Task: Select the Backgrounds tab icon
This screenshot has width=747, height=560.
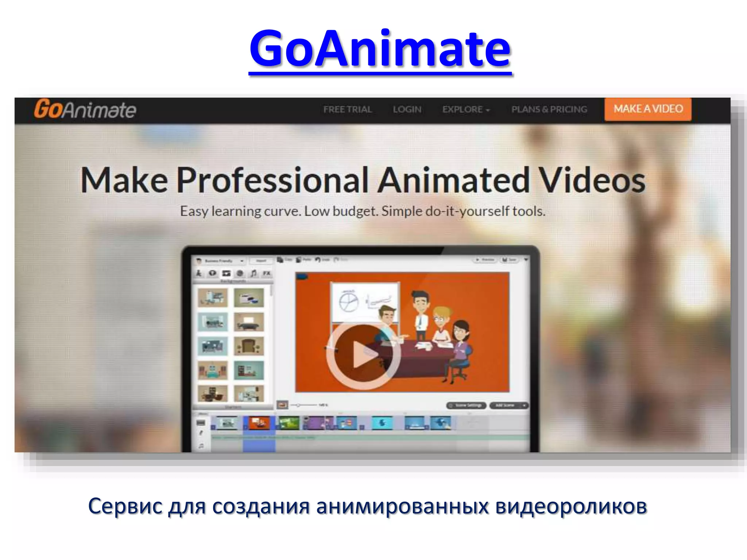Action: (x=227, y=273)
